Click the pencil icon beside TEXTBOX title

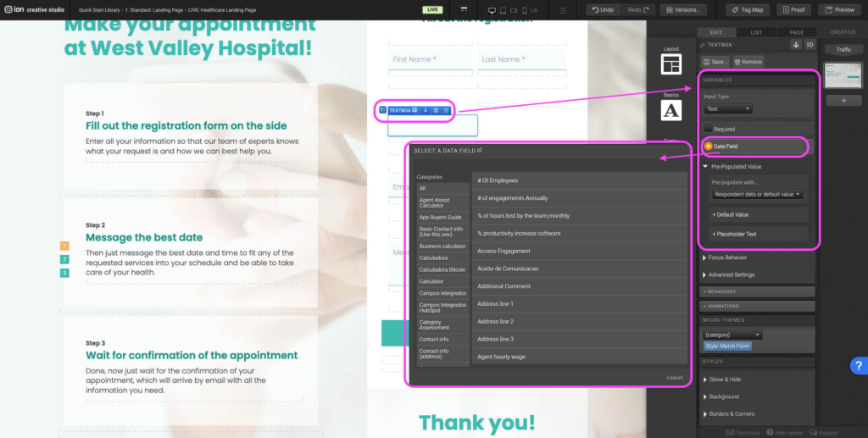pyautogui.click(x=703, y=45)
